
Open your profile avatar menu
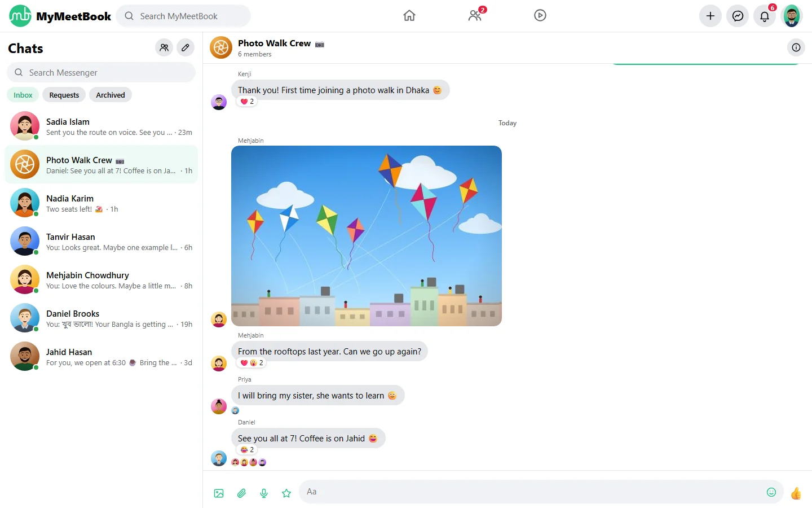(792, 16)
